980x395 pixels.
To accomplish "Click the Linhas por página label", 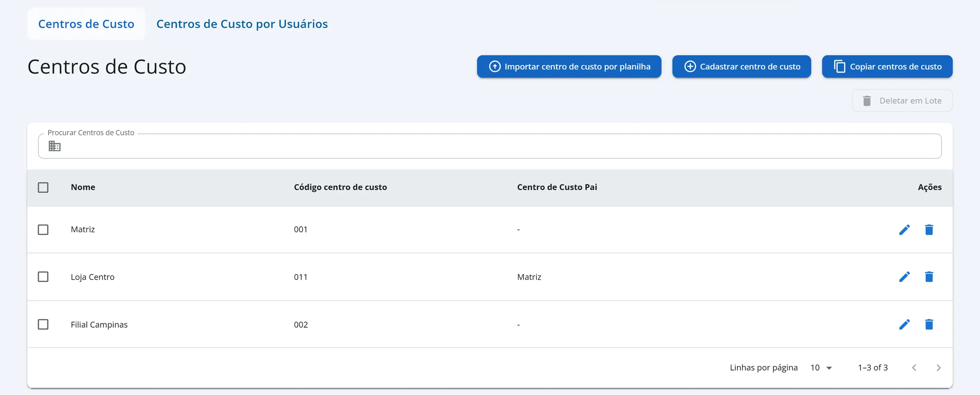I will pyautogui.click(x=764, y=368).
